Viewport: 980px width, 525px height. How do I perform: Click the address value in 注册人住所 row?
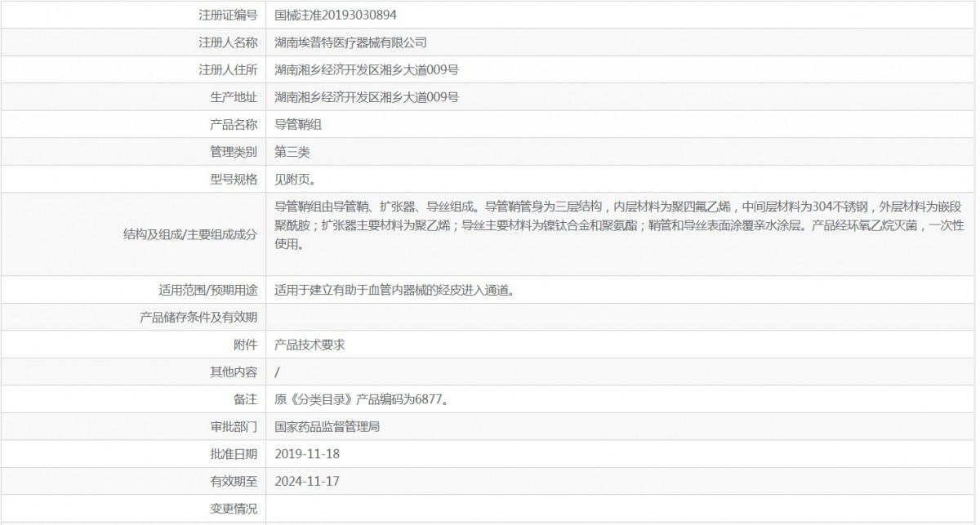tap(367, 70)
